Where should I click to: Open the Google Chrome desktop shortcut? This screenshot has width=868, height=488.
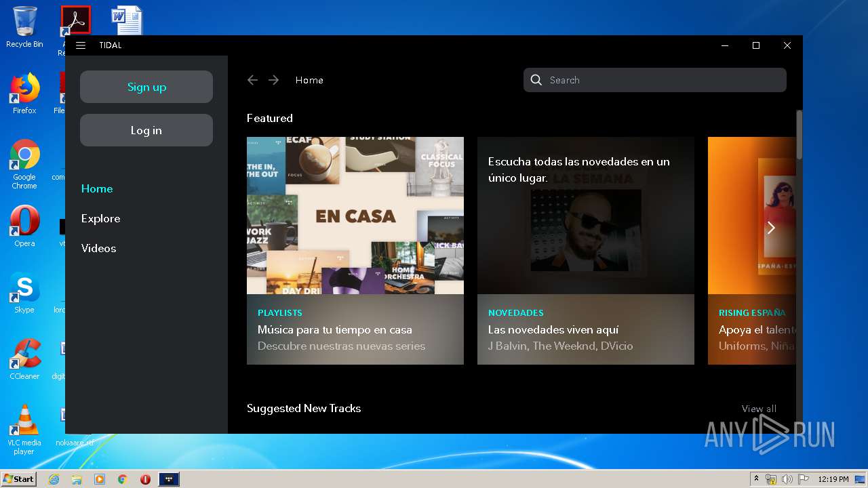[x=24, y=164]
